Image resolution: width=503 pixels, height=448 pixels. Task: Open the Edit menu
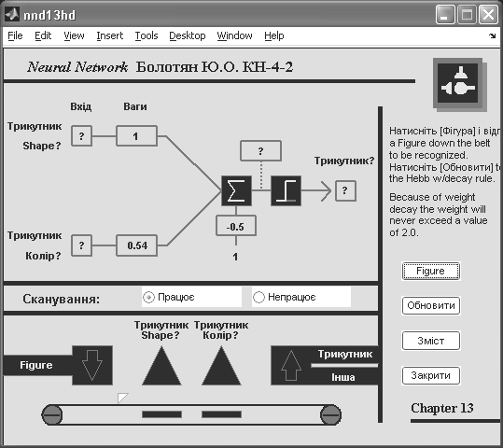pos(43,35)
